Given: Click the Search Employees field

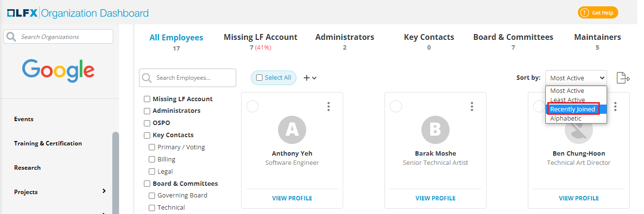Looking at the screenshot, I should point(193,78).
